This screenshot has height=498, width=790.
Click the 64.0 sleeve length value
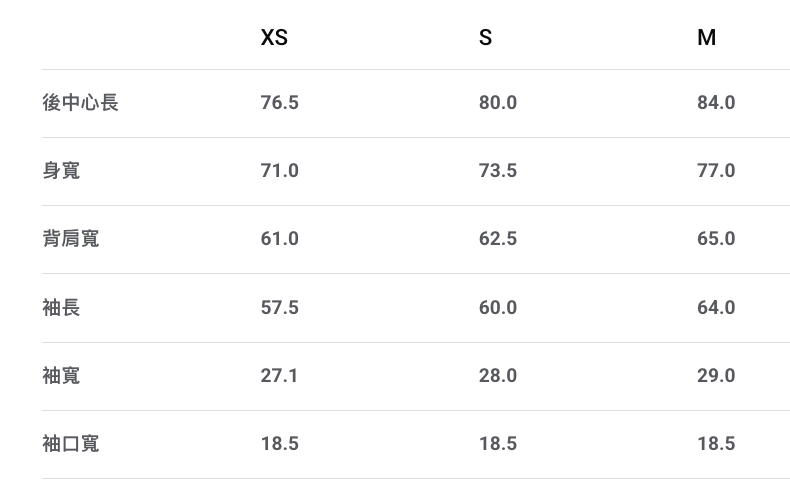point(716,307)
